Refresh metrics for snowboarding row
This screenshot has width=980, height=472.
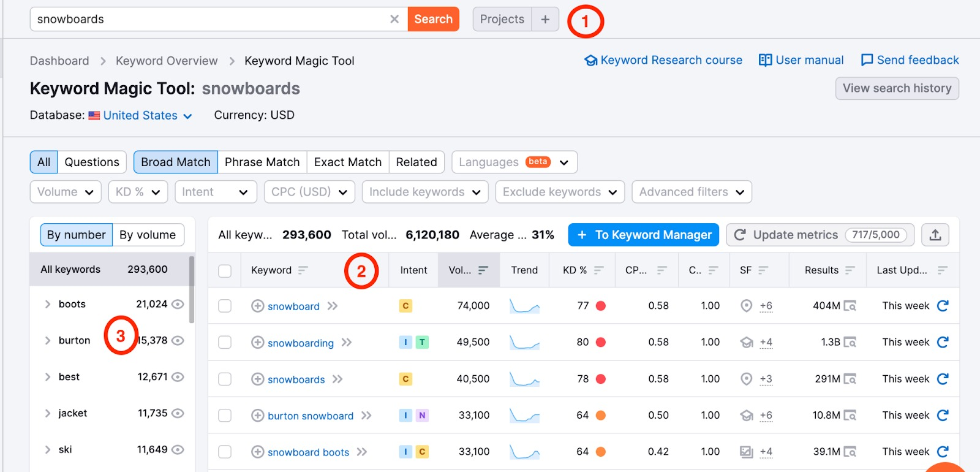coord(943,342)
